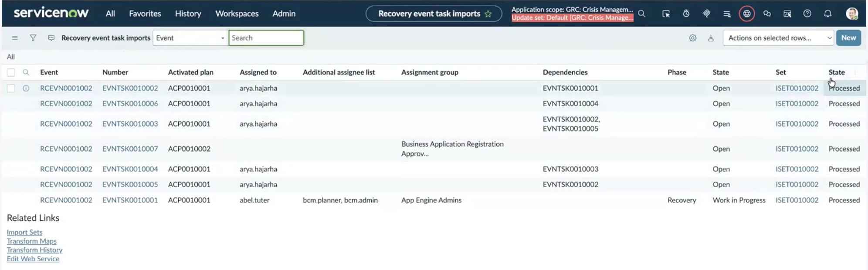Tick the select-all rows checkbox
Viewport: 868px width, 270px height.
[x=11, y=72]
